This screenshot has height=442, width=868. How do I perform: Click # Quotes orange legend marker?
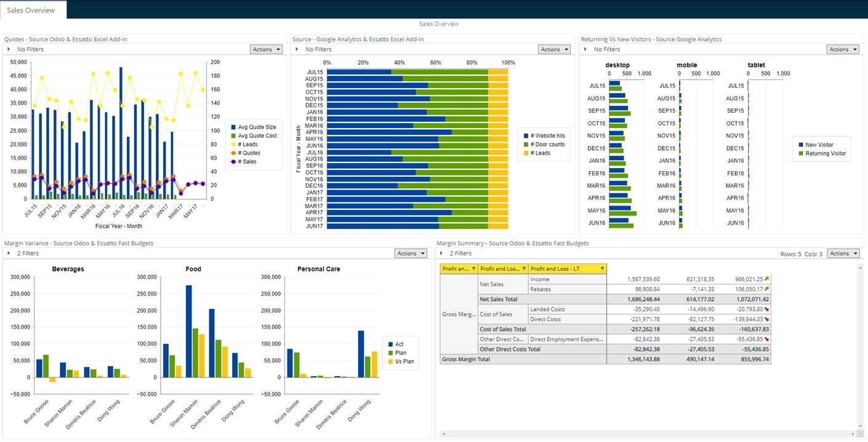click(x=233, y=153)
